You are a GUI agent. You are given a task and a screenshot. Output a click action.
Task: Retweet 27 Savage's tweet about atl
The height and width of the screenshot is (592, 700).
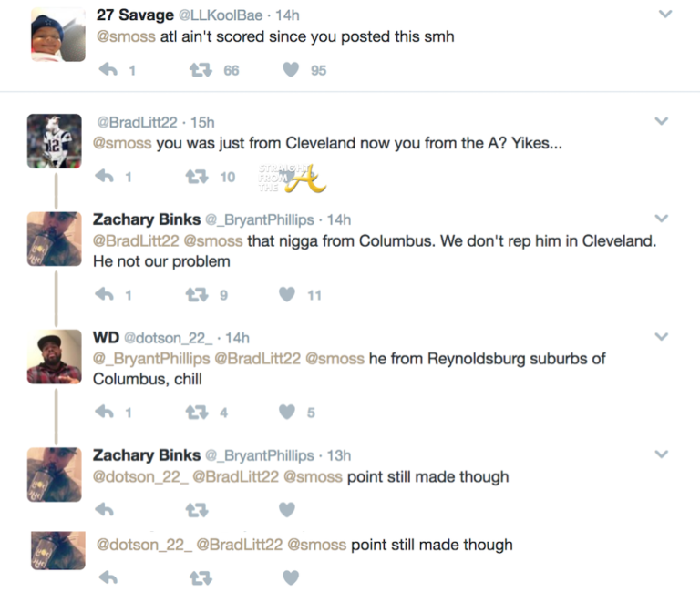[200, 70]
